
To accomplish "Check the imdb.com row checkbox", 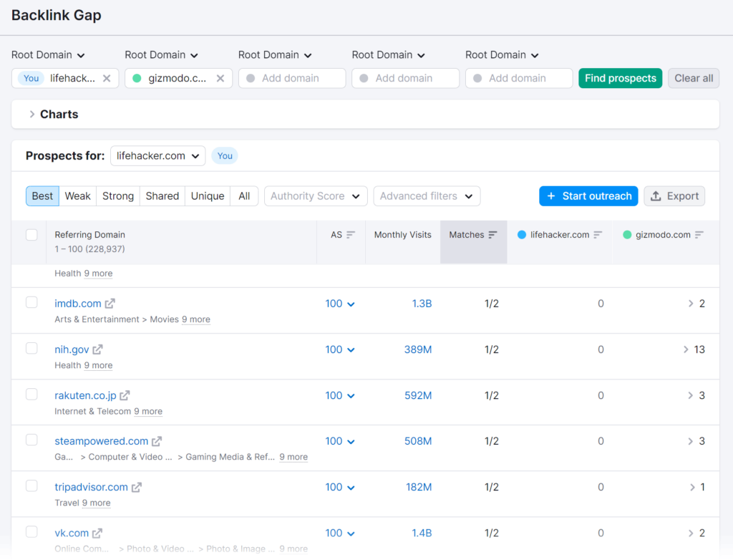I will click(x=31, y=302).
